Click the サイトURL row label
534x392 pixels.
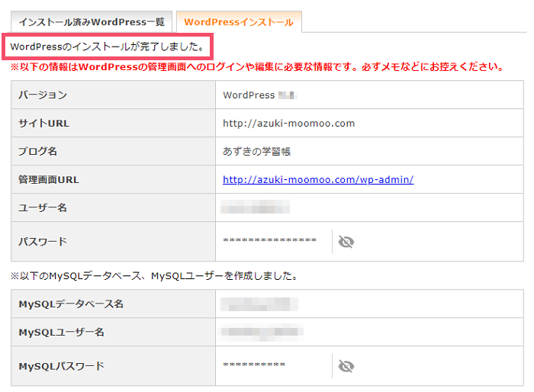(x=43, y=123)
